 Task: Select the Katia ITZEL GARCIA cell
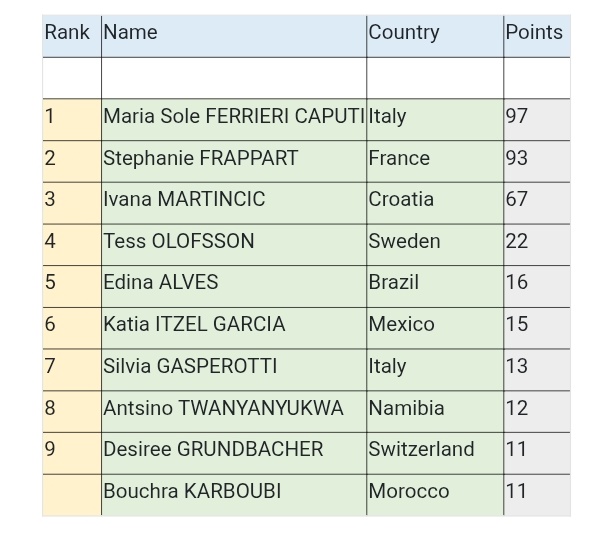point(234,328)
